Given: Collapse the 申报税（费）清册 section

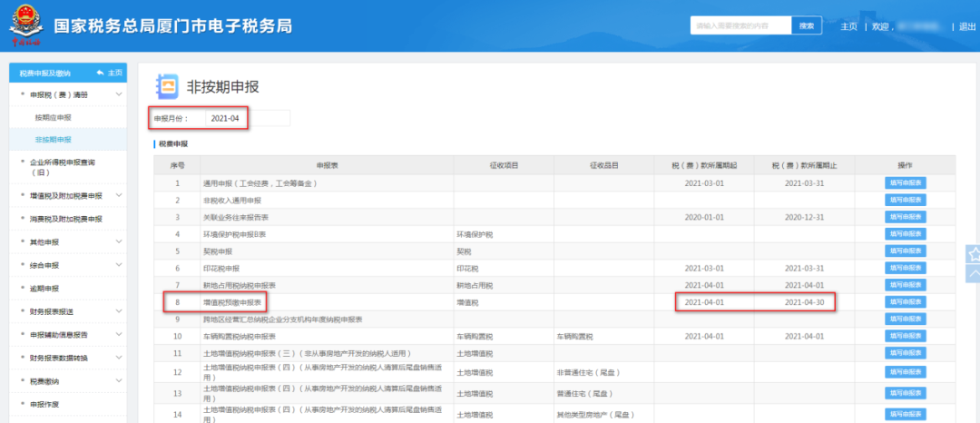Looking at the screenshot, I should click(x=119, y=94).
